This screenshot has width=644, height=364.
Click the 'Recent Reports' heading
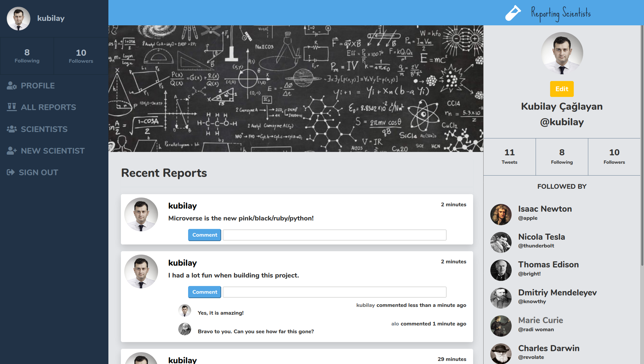click(164, 173)
